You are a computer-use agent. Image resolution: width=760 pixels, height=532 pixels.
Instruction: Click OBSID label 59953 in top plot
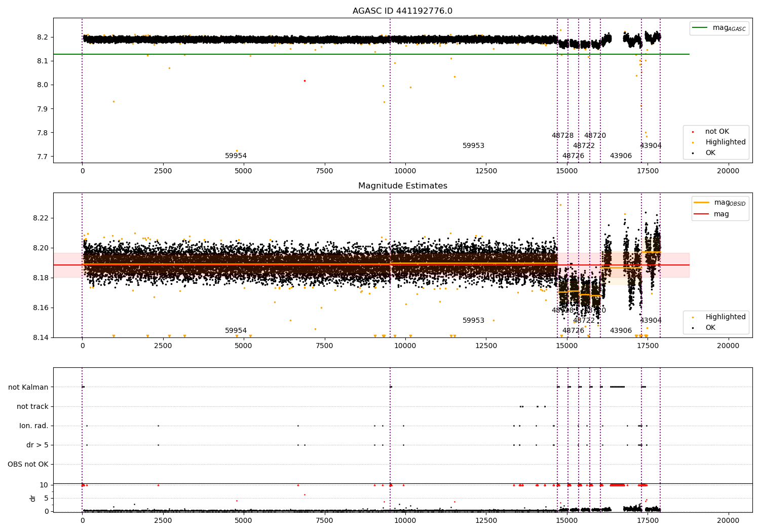point(474,146)
